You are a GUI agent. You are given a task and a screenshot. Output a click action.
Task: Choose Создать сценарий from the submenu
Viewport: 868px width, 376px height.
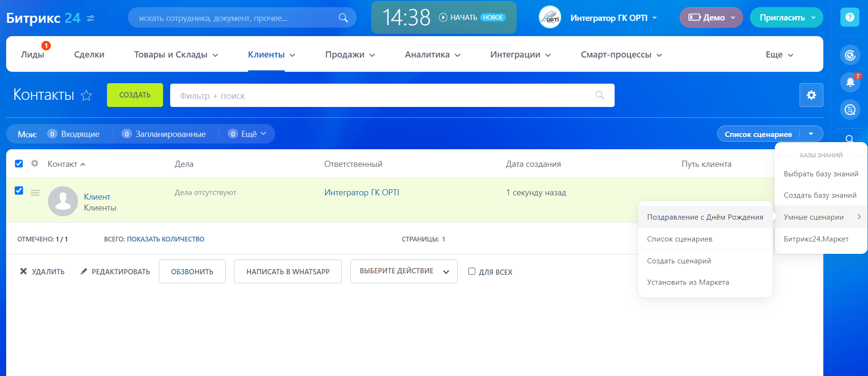click(679, 261)
